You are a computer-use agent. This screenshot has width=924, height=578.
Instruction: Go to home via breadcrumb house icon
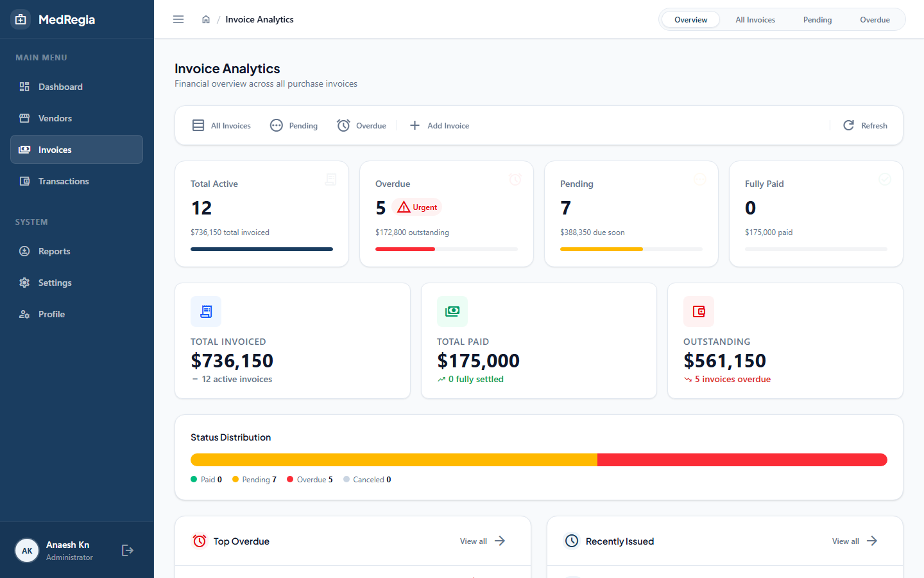click(x=206, y=19)
